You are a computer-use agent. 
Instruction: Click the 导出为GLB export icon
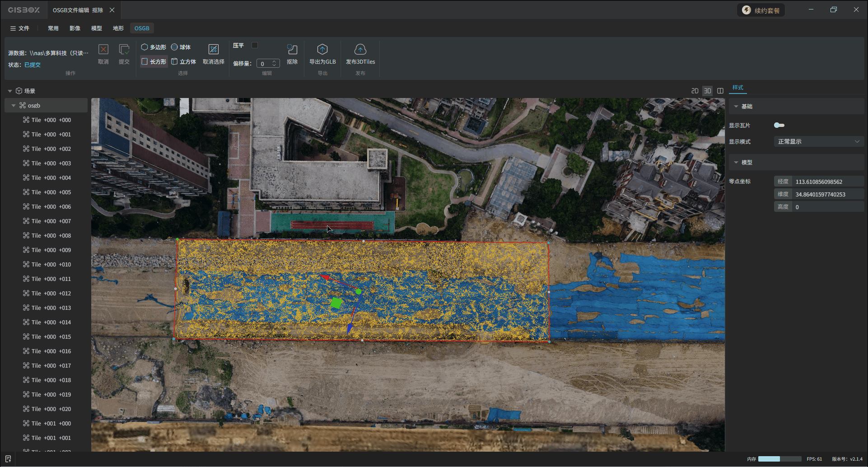coord(322,50)
